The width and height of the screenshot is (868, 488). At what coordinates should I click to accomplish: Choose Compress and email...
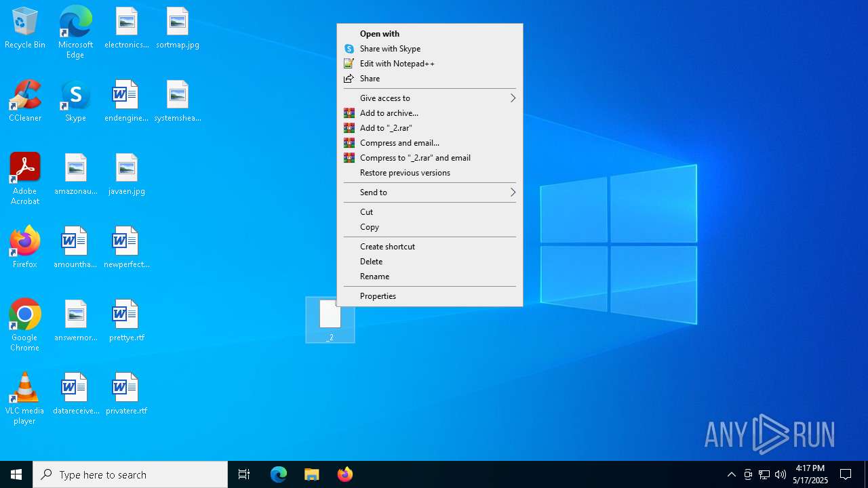pos(430,143)
